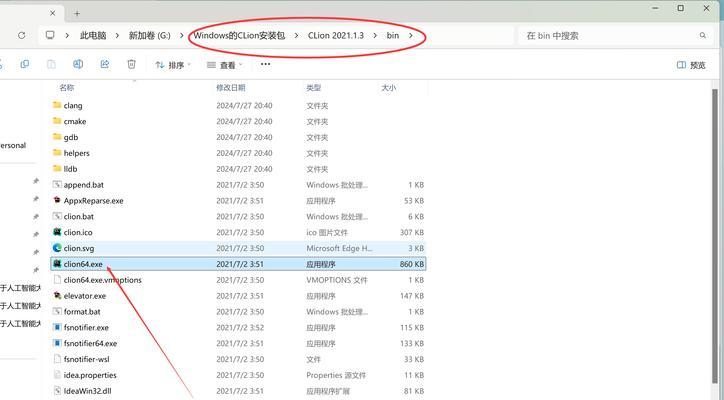The width and height of the screenshot is (724, 400).
Task: Expand the chevron before 此电脑
Action: tap(67, 36)
